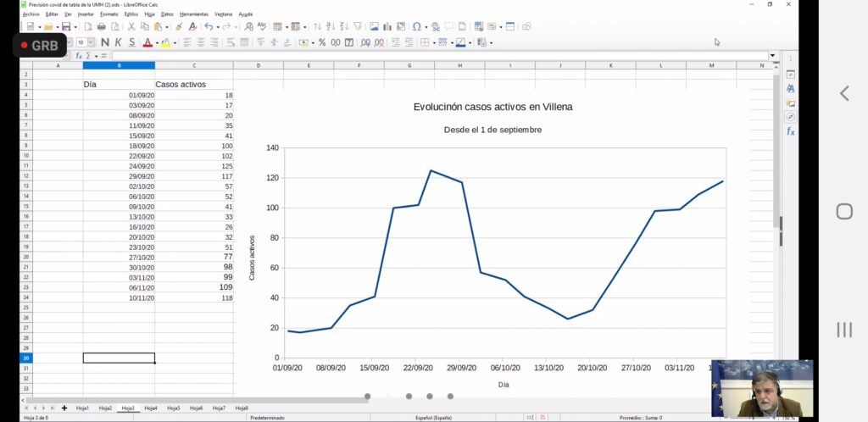The width and height of the screenshot is (868, 422).
Task: Click the Format as Percent icon
Action: coord(322,42)
